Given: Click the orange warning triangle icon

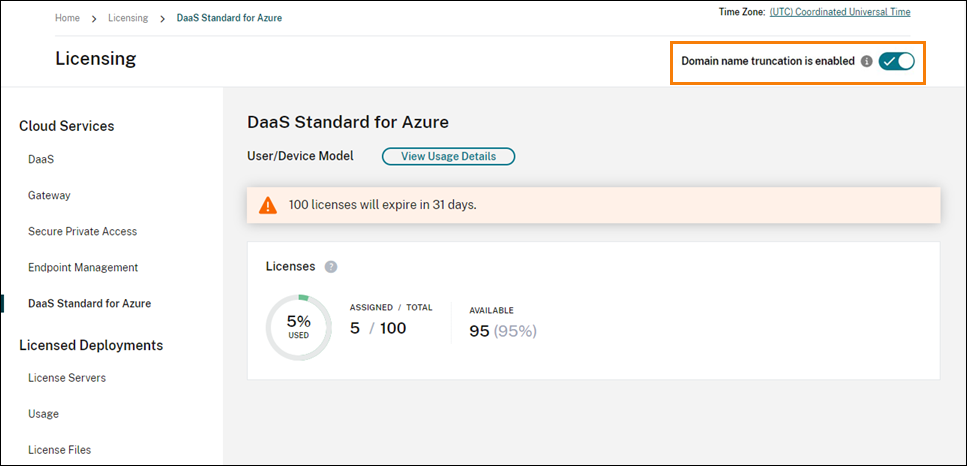Looking at the screenshot, I should (x=268, y=205).
